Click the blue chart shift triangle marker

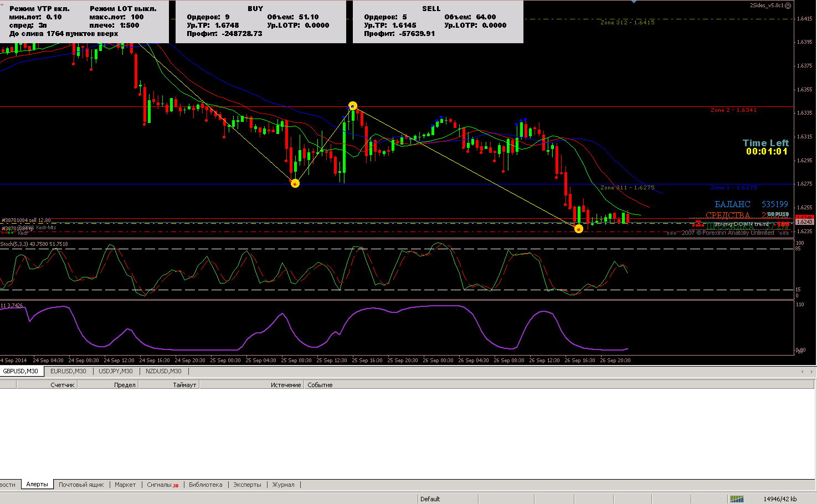(x=634, y=2)
